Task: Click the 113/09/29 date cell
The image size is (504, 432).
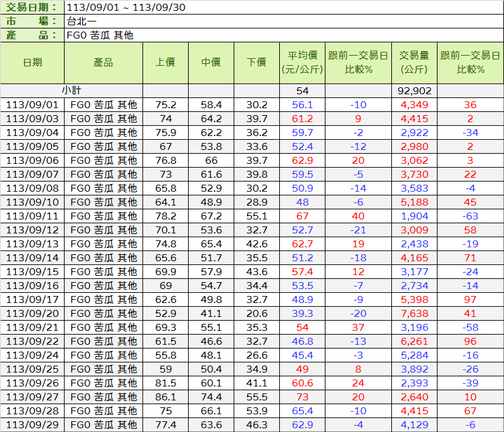Action: (x=32, y=425)
